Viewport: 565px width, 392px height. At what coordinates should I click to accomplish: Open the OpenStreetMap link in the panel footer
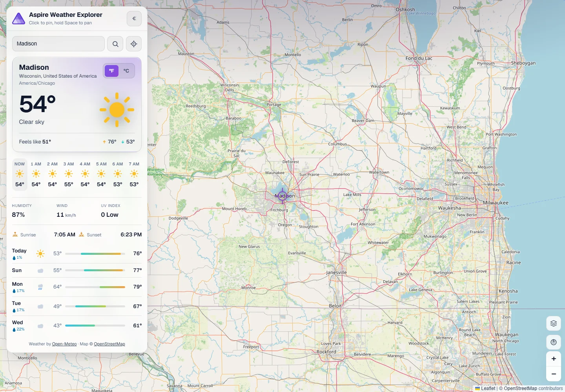tap(109, 344)
